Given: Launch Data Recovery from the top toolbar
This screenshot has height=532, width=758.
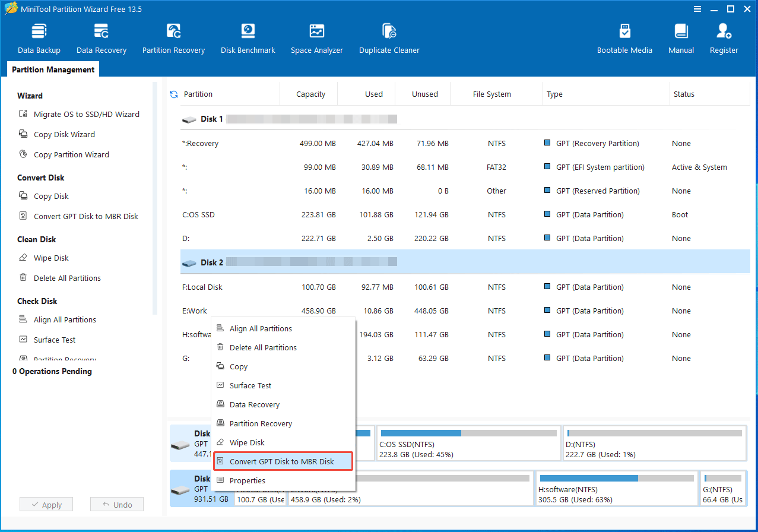Looking at the screenshot, I should 101,37.
